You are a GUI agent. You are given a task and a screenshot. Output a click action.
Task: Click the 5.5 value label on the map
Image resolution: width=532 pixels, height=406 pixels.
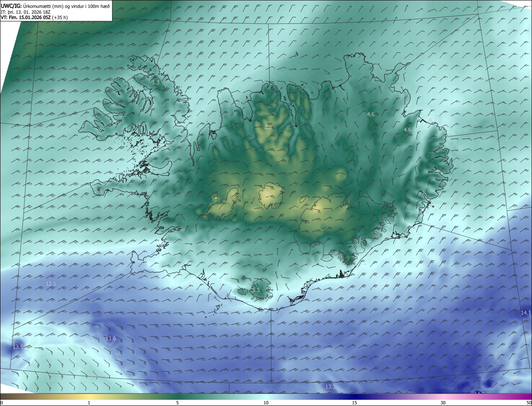256,290
